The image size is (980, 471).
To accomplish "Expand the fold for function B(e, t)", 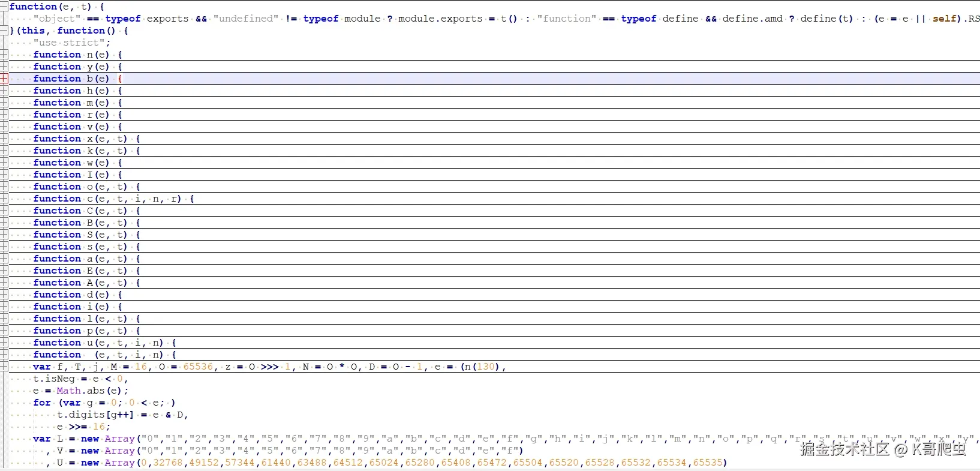I will [4, 223].
